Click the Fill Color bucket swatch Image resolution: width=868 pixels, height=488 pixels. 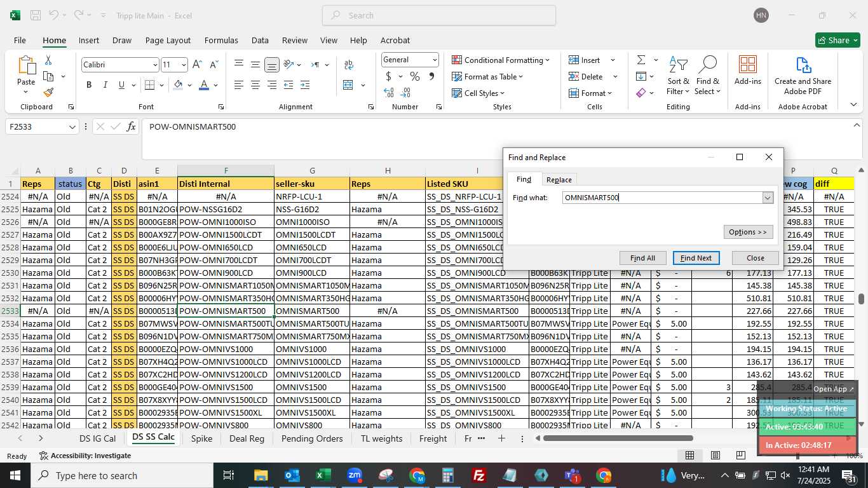179,85
